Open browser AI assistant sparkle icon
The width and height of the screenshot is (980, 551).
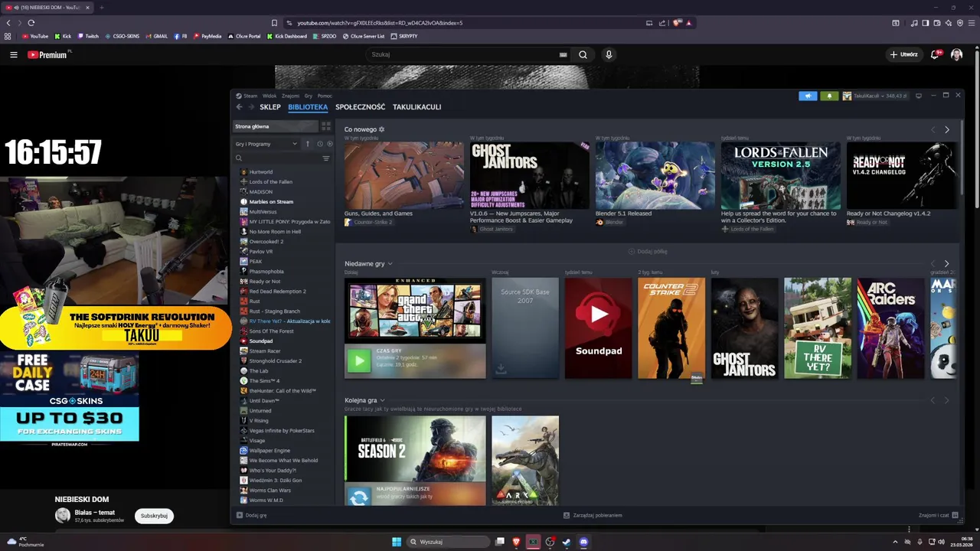[x=949, y=23]
